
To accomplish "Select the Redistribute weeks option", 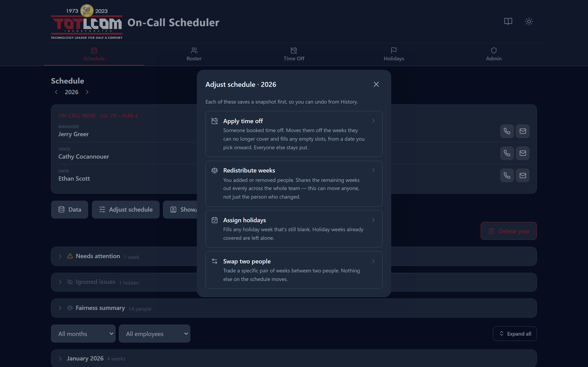I will coord(294,183).
